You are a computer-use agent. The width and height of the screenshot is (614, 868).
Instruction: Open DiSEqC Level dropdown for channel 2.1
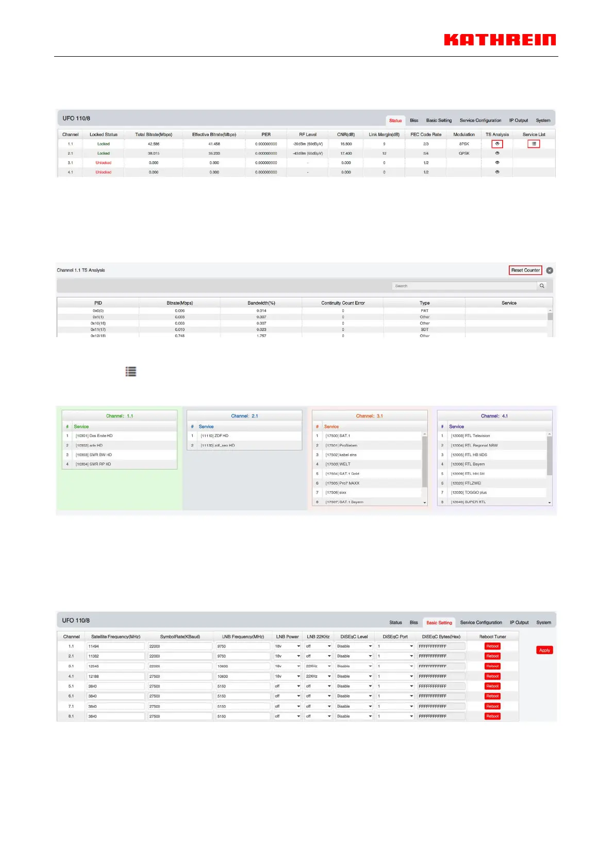click(354, 656)
